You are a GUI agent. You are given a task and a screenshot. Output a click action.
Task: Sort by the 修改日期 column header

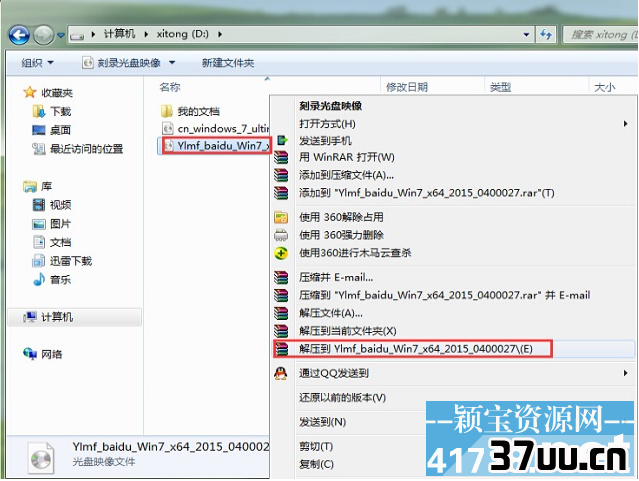tap(407, 87)
